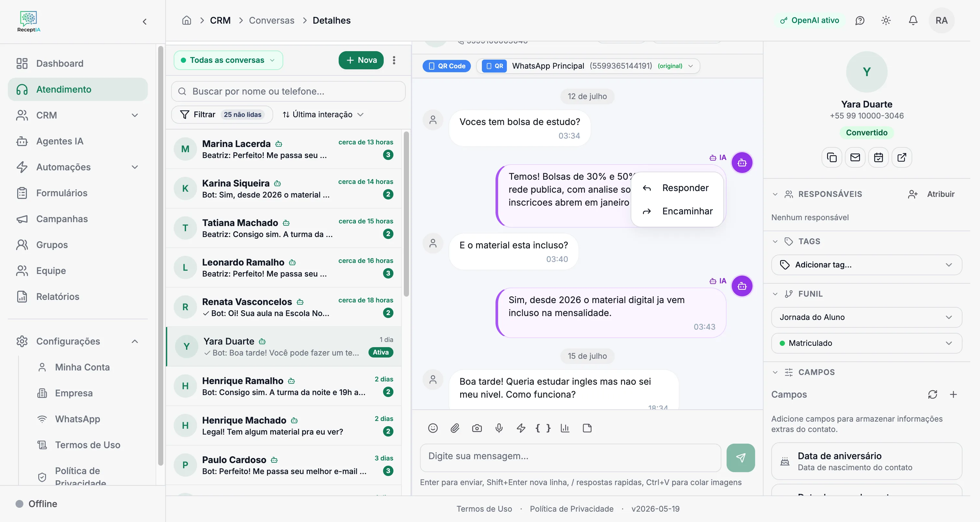This screenshot has height=522, width=980.
Task: Collapse the TAGS section
Action: 775,242
